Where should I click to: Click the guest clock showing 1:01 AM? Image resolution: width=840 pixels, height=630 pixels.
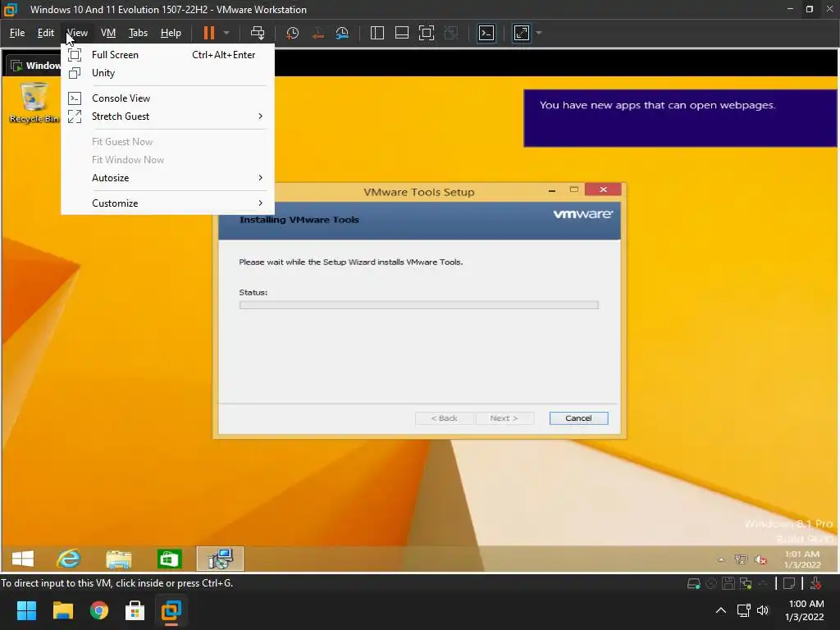pos(802,559)
